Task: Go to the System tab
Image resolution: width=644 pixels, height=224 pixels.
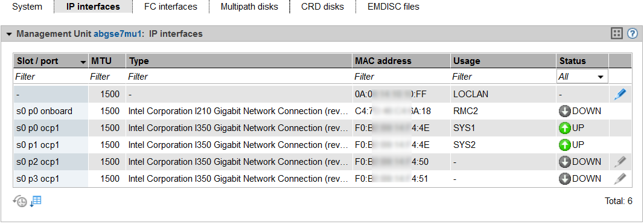Action: pyautogui.click(x=27, y=7)
